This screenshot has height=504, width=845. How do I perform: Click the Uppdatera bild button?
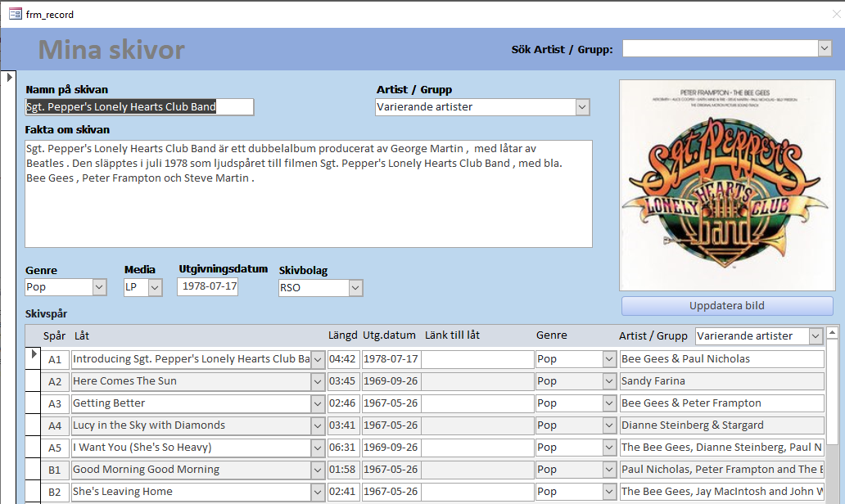pos(726,305)
